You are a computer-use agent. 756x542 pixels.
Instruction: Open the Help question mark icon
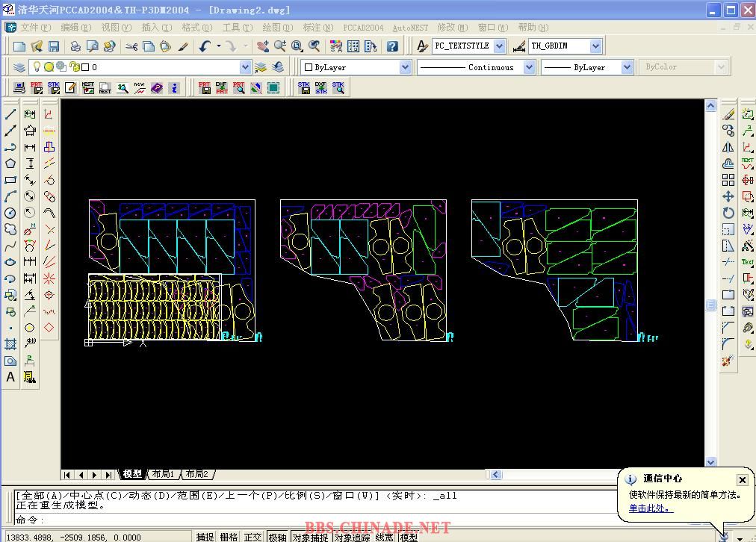pyautogui.click(x=392, y=46)
